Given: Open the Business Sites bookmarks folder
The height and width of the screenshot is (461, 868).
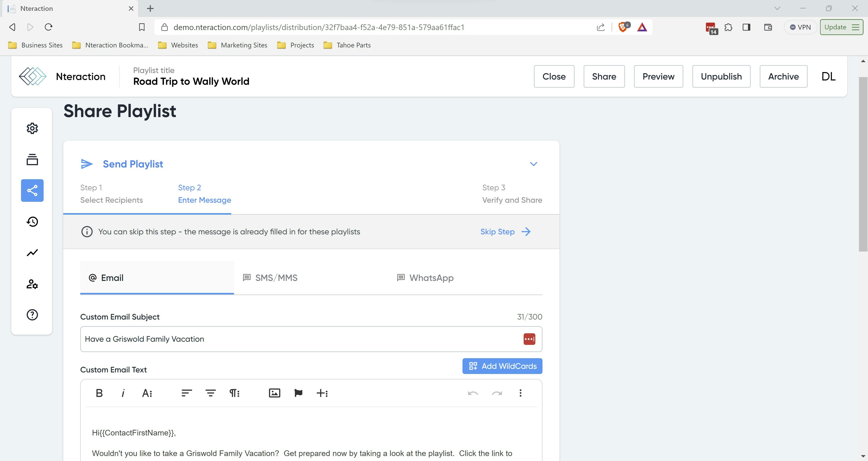Looking at the screenshot, I should click(x=35, y=45).
